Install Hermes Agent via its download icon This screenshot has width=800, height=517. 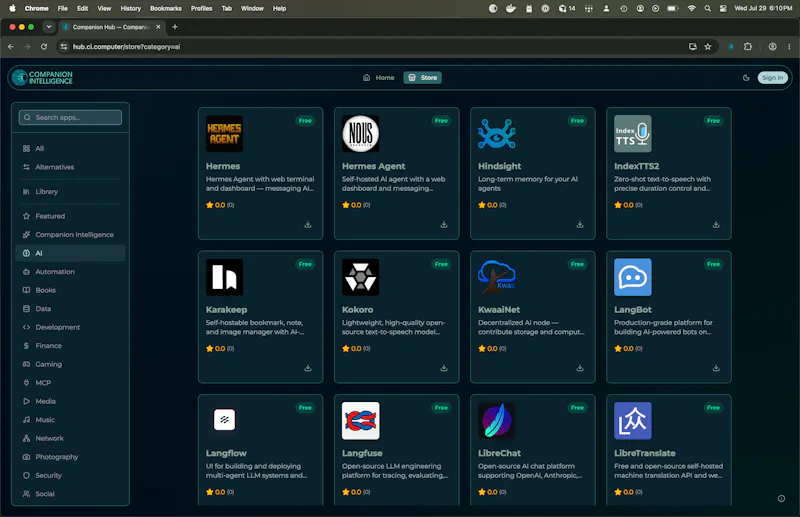point(444,225)
